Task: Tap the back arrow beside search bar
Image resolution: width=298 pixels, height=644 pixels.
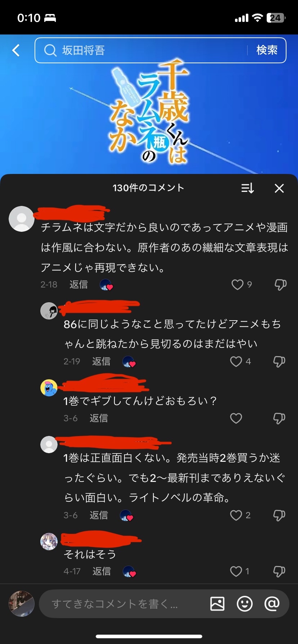Action: click(16, 50)
